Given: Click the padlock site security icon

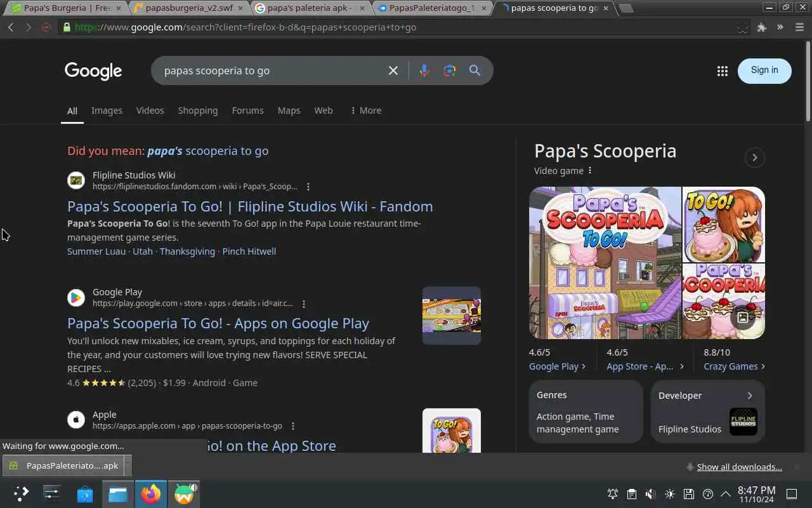Looking at the screenshot, I should pyautogui.click(x=66, y=27).
